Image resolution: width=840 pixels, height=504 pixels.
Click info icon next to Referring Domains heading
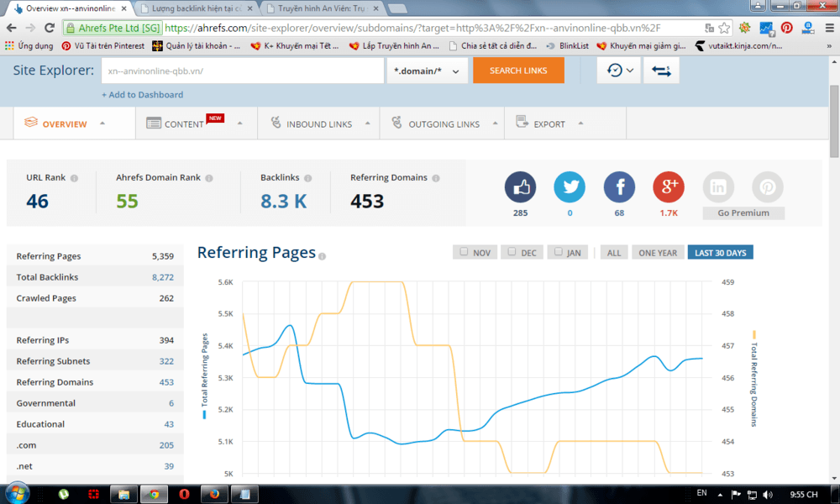(436, 178)
